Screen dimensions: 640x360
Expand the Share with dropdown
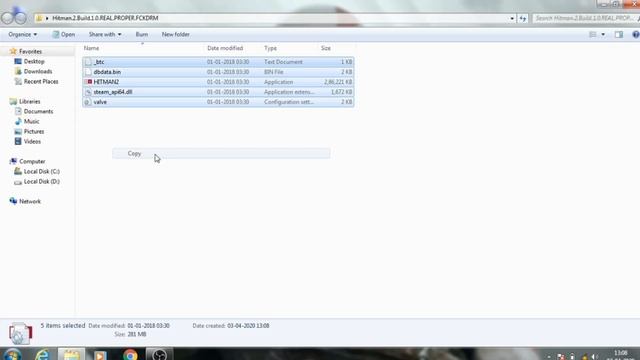[x=105, y=35]
